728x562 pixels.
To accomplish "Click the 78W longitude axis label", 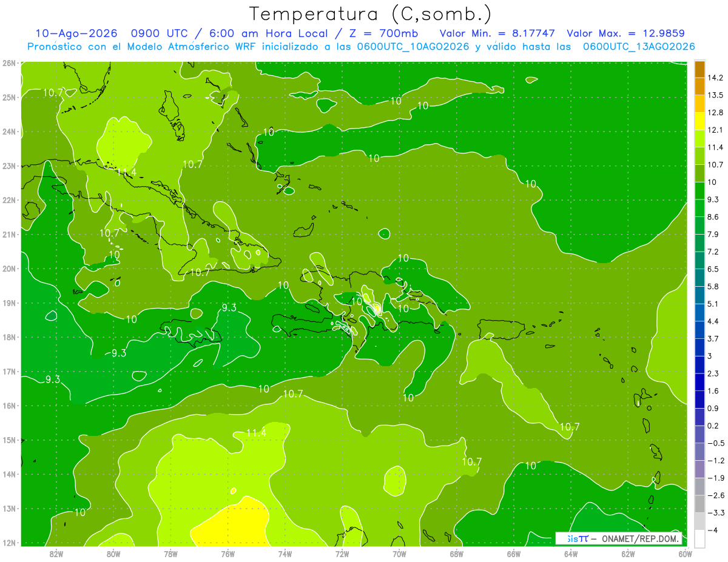I will point(170,553).
